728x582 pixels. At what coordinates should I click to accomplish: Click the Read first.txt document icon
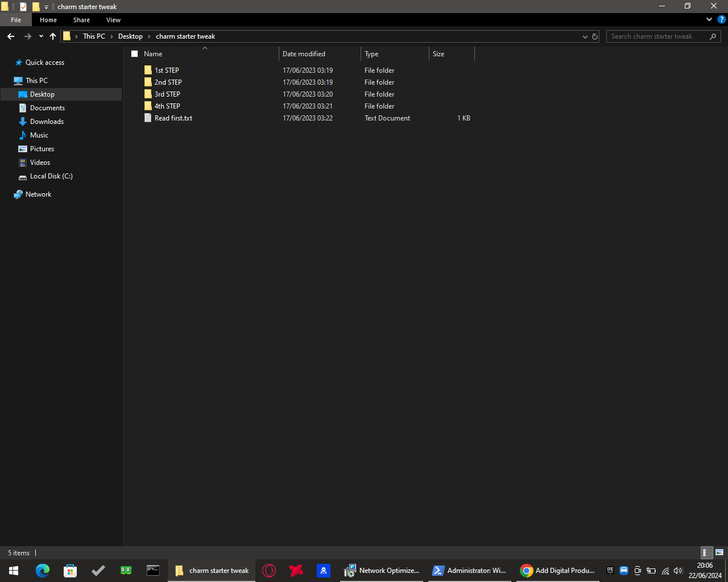point(148,118)
